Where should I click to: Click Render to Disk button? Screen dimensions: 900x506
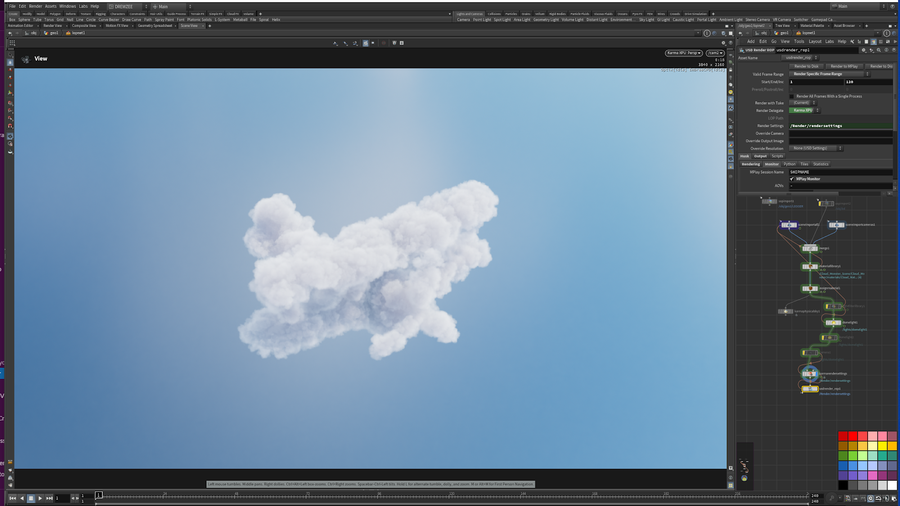[x=806, y=67]
